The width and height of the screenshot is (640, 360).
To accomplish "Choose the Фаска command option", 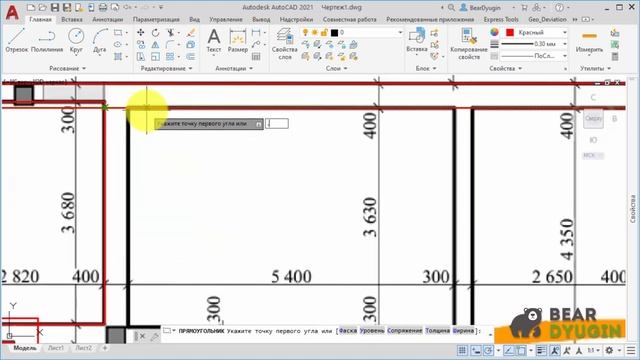I will point(348,331).
